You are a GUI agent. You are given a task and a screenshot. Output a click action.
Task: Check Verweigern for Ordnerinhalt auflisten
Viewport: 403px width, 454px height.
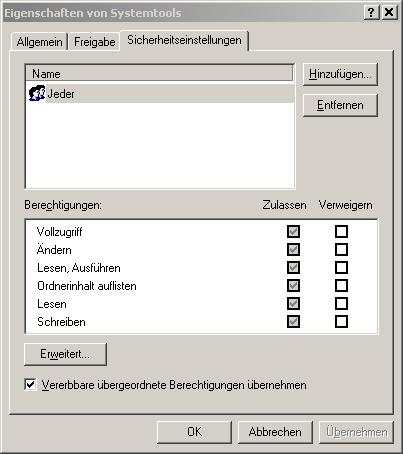click(341, 286)
